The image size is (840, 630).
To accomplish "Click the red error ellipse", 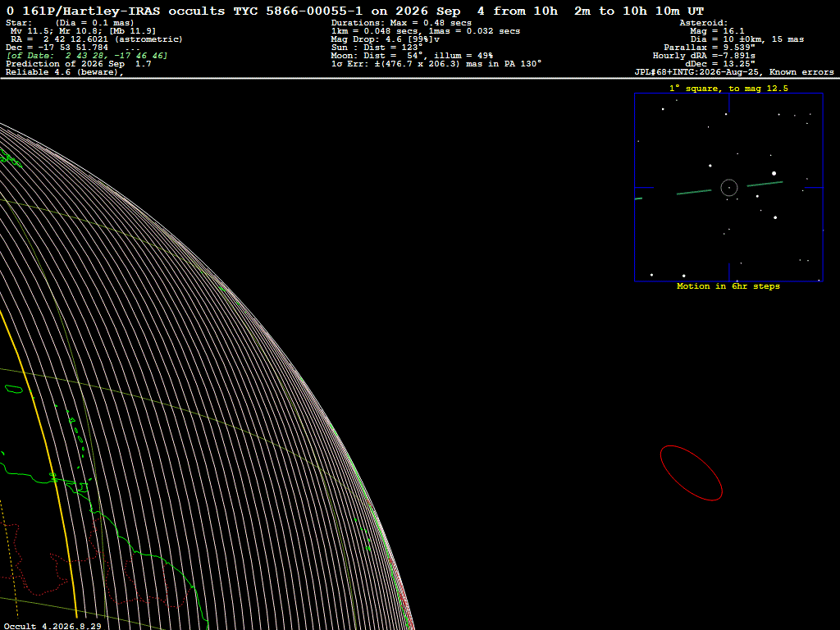I will (x=691, y=473).
